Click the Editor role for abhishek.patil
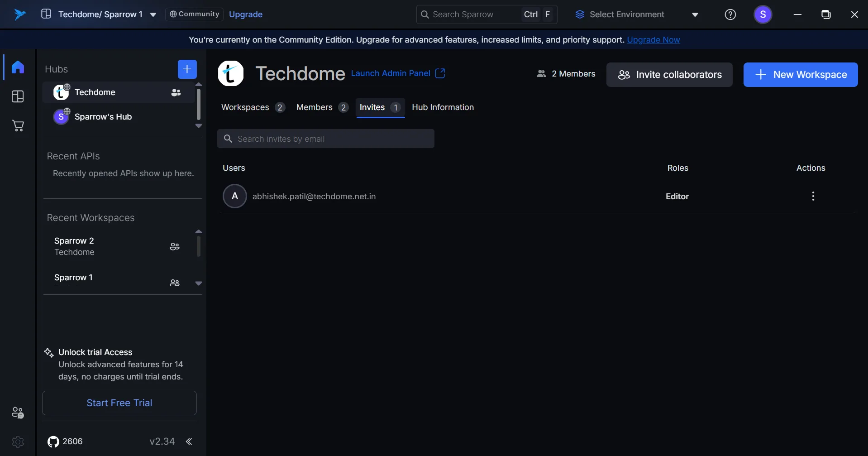Image resolution: width=868 pixels, height=456 pixels. point(677,197)
